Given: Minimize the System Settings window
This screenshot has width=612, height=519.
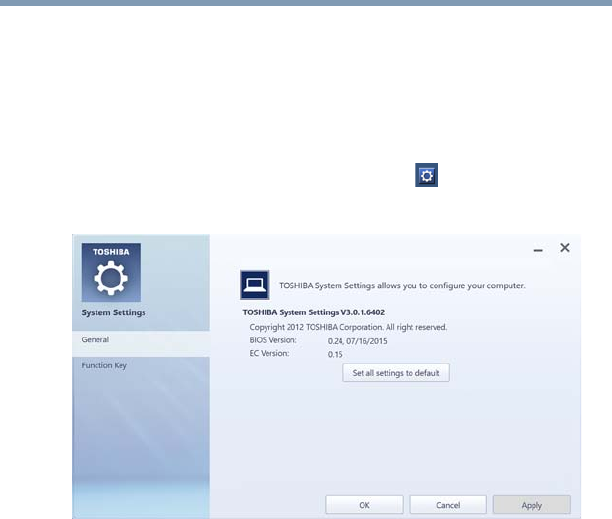Looking at the screenshot, I should pyautogui.click(x=538, y=250).
